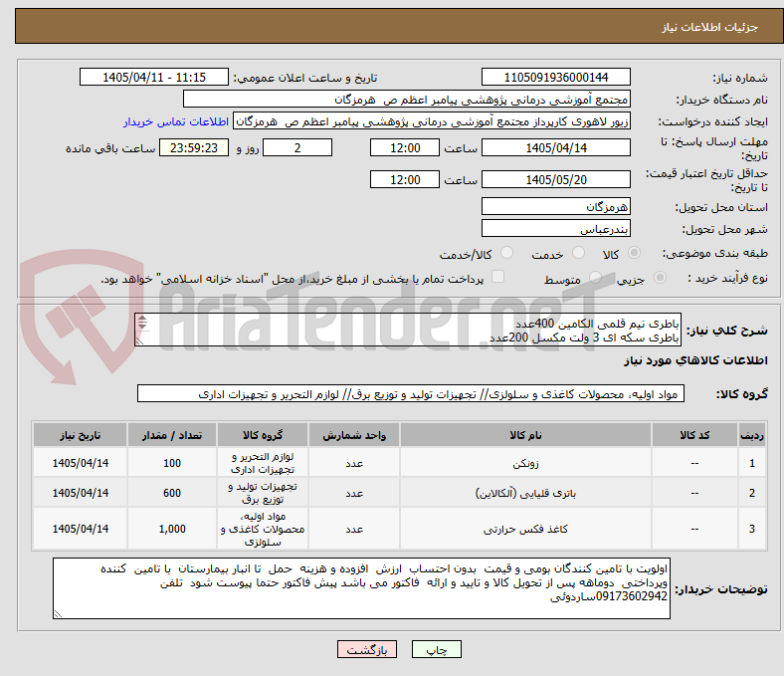The image size is (784, 676).
Task: Click the گروه کالا goods group field
Action: [x=411, y=393]
